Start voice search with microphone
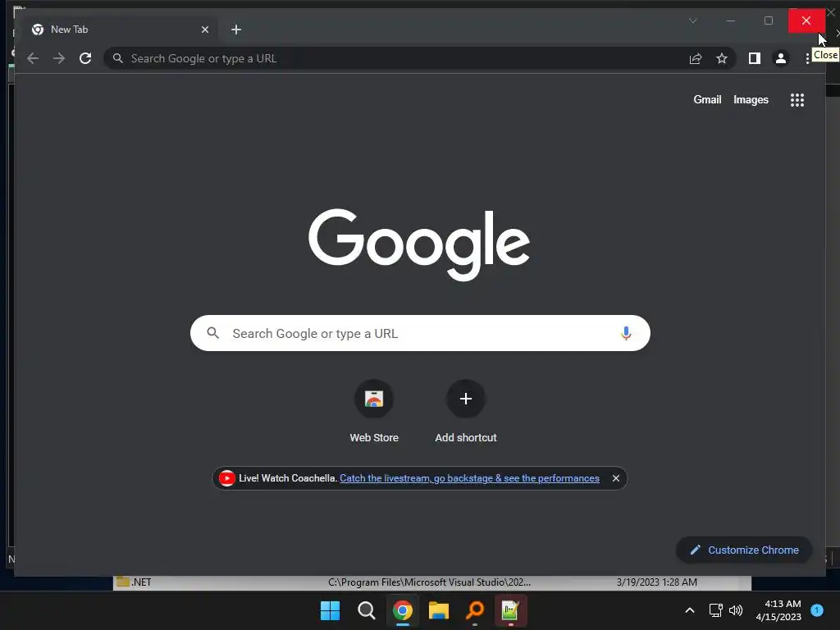The width and height of the screenshot is (840, 630). pos(626,333)
